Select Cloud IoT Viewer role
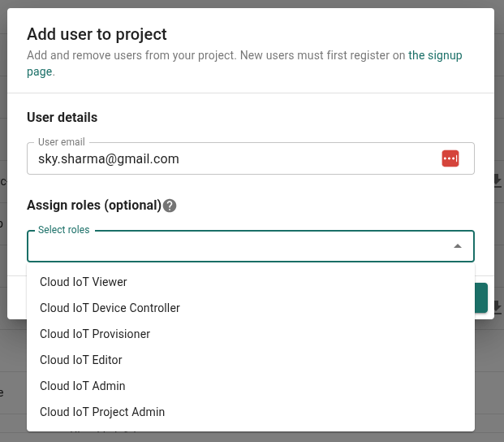The width and height of the screenshot is (504, 442). (84, 282)
